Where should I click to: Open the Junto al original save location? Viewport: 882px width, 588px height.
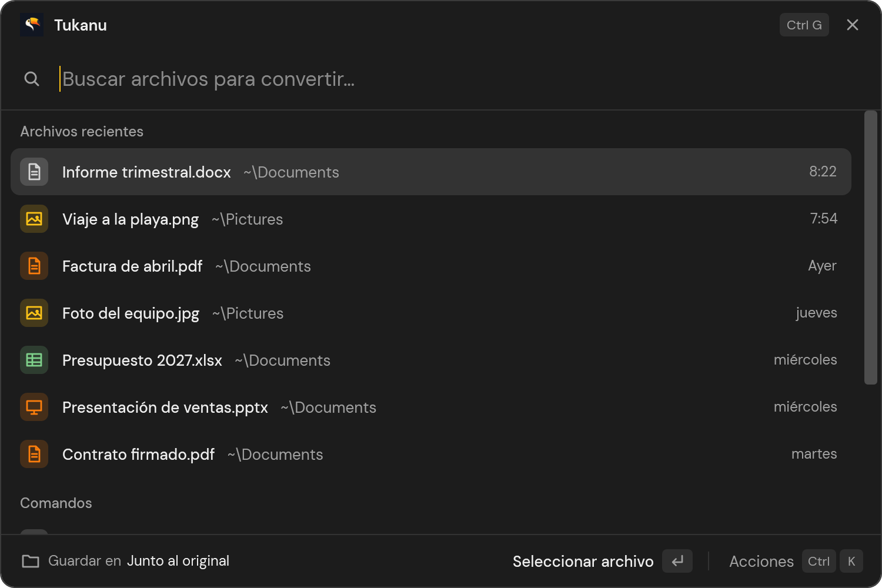click(x=178, y=561)
